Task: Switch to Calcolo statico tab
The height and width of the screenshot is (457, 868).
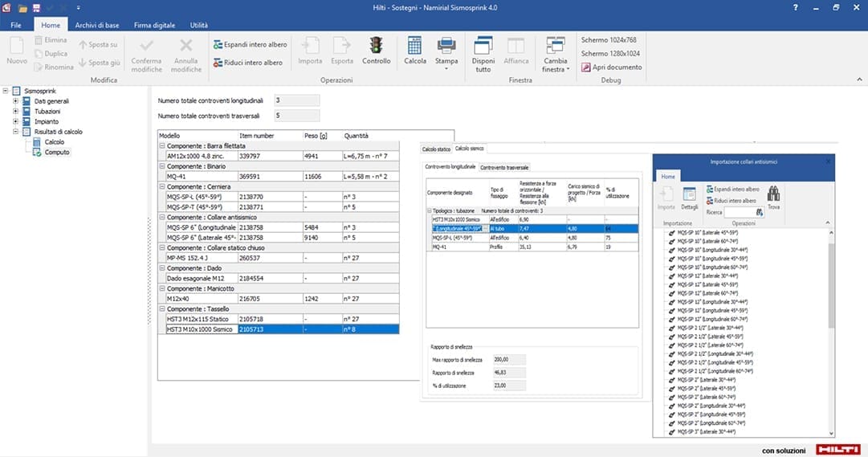Action: [436, 149]
